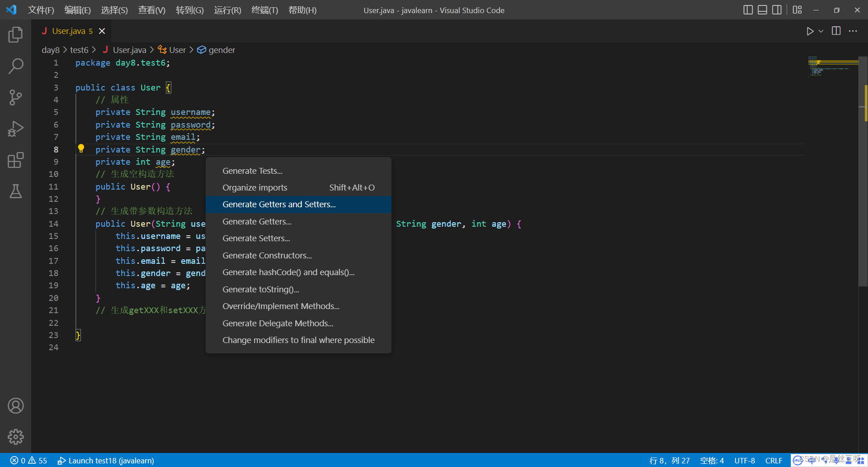Expand the test6 breadcrumb
868x467 pixels.
[x=80, y=50]
